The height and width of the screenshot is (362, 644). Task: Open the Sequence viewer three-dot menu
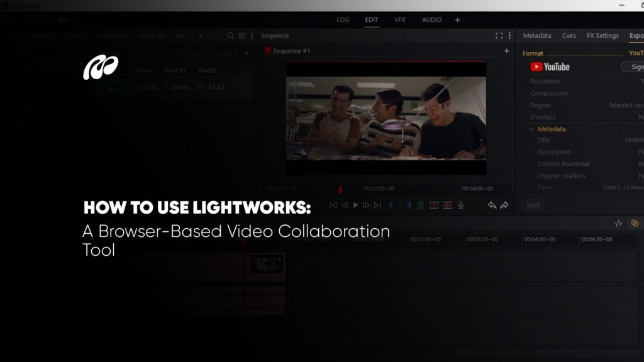(509, 36)
